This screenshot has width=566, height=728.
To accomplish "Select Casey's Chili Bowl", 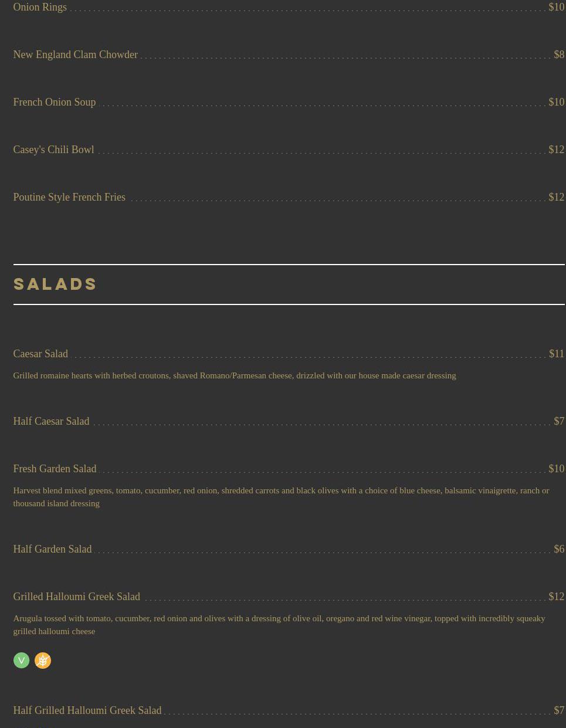I will pyautogui.click(x=53, y=150).
